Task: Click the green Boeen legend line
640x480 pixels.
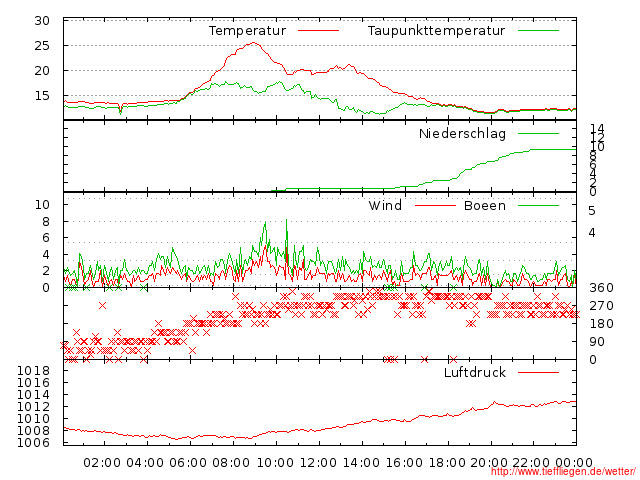Action: click(x=538, y=206)
